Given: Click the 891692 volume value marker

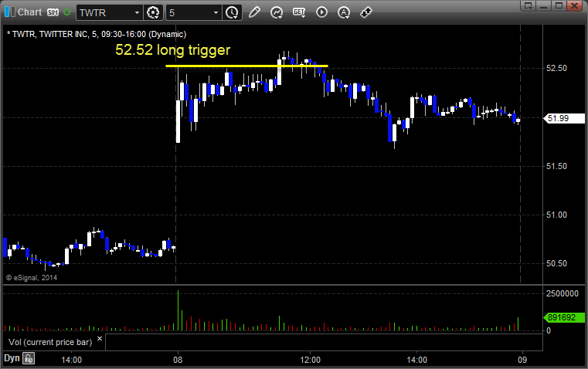Looking at the screenshot, I should [564, 318].
